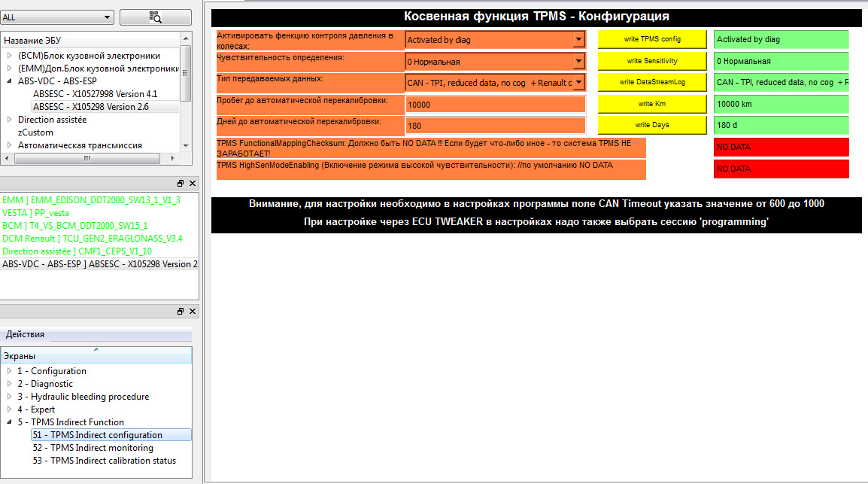
Task: Open the 'Activated by diag' dropdown
Action: pos(578,39)
